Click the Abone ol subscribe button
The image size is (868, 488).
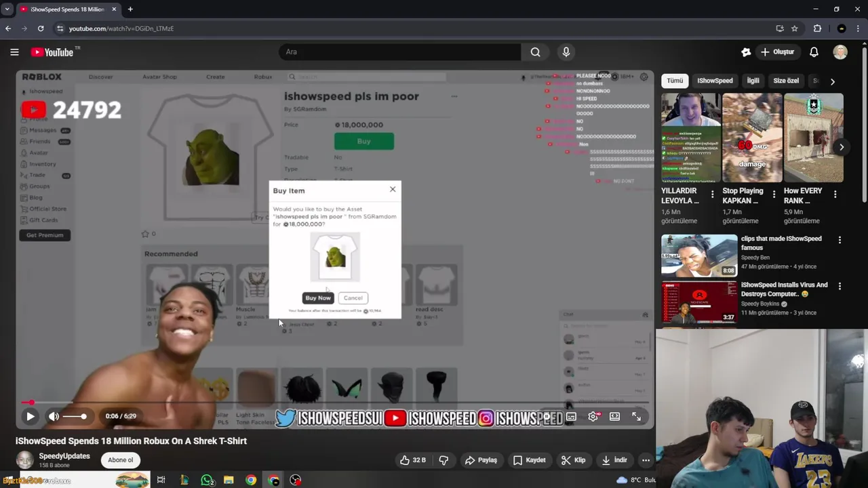click(x=121, y=460)
